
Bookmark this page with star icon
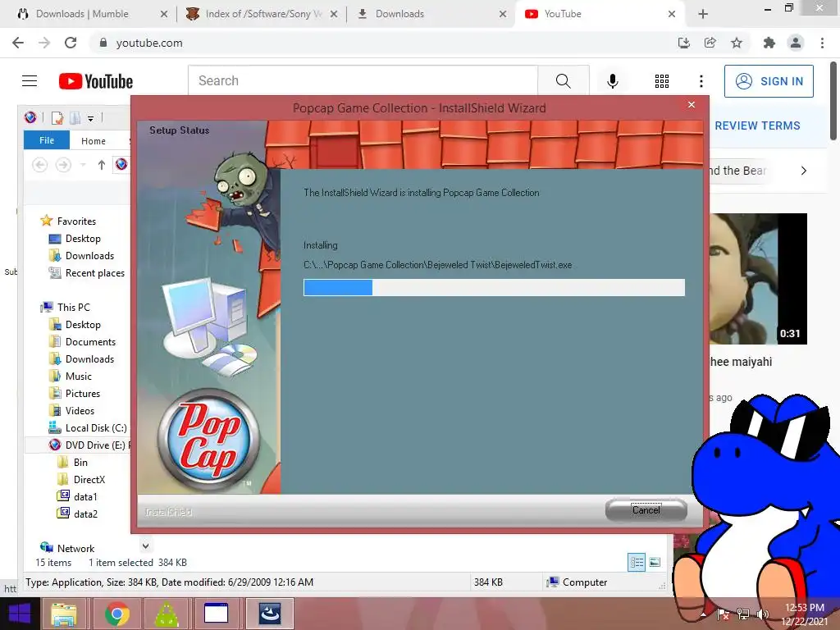737,43
